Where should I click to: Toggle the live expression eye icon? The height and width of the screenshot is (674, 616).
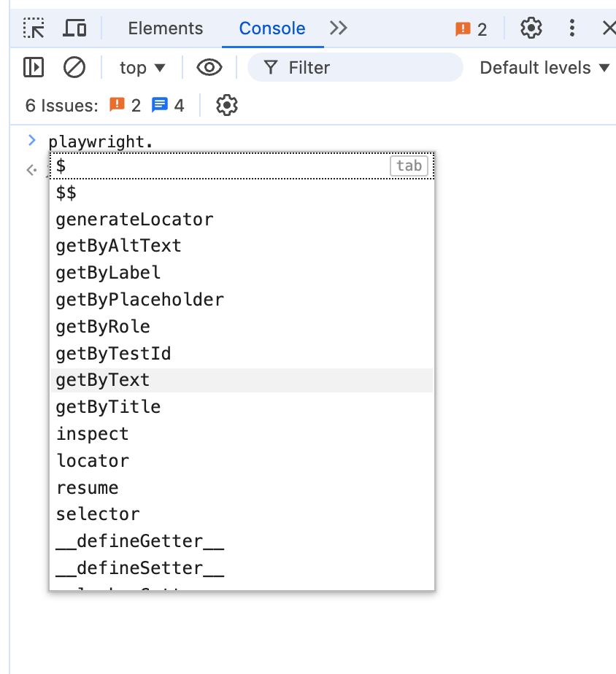click(x=209, y=68)
